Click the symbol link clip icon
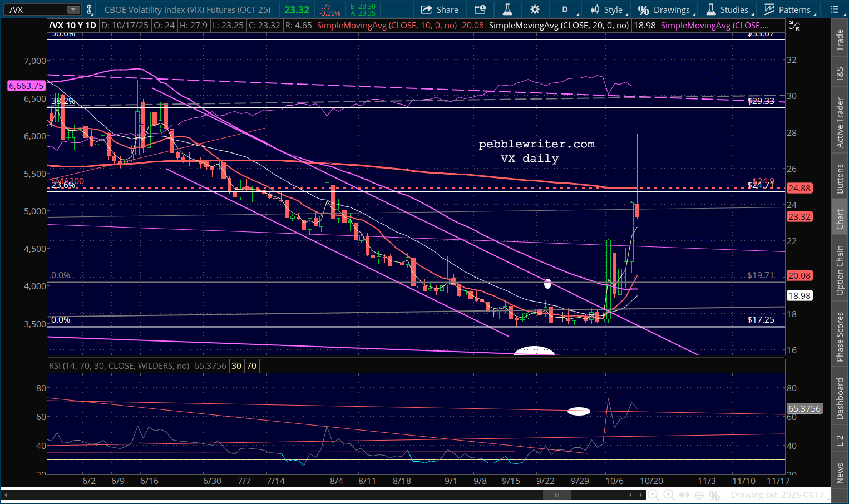This screenshot has height=504, width=849. [x=90, y=9]
